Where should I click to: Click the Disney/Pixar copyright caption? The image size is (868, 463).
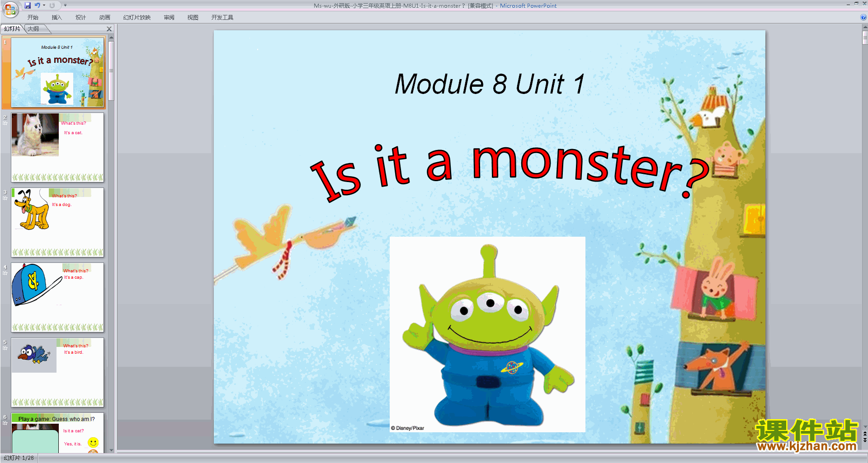point(407,428)
